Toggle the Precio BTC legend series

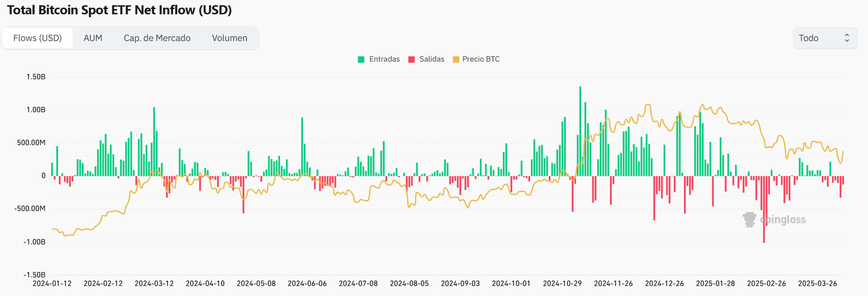click(x=476, y=59)
